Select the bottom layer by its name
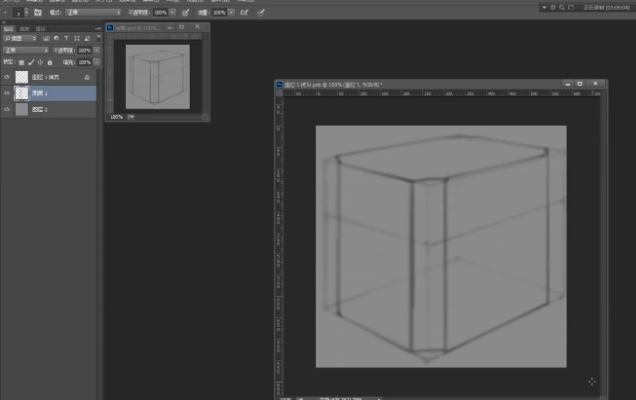 point(40,110)
